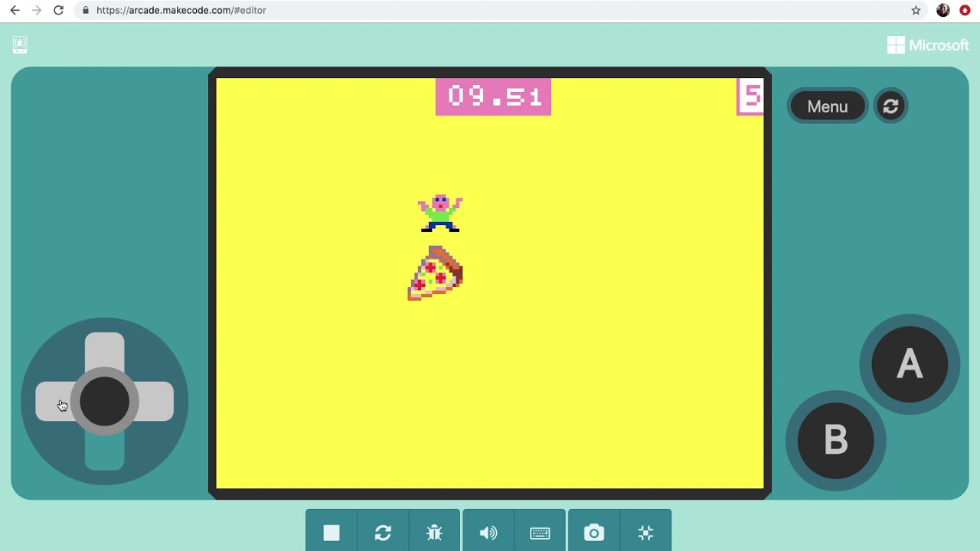The width and height of the screenshot is (980, 551).
Task: Click the countdown timer 09.51
Action: [493, 97]
